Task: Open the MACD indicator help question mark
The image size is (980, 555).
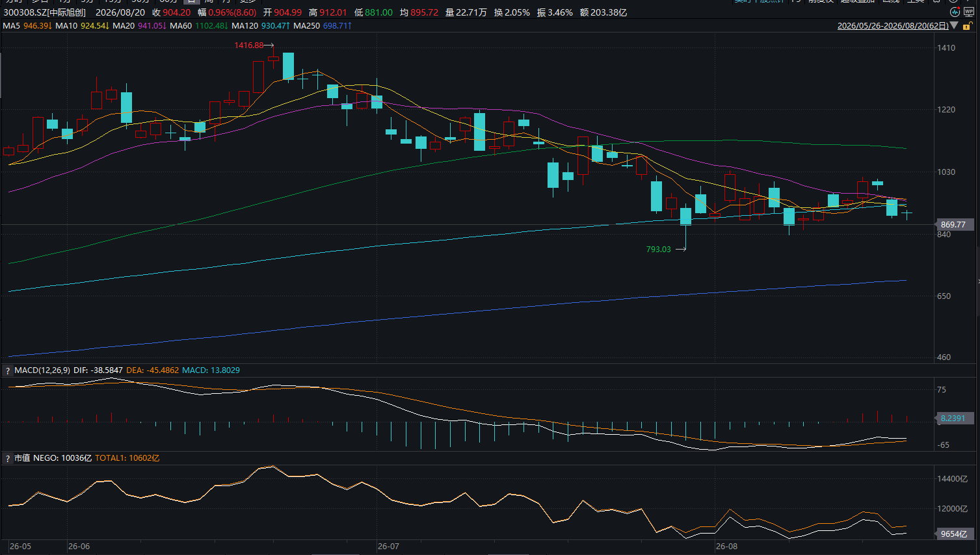Action: [8, 370]
